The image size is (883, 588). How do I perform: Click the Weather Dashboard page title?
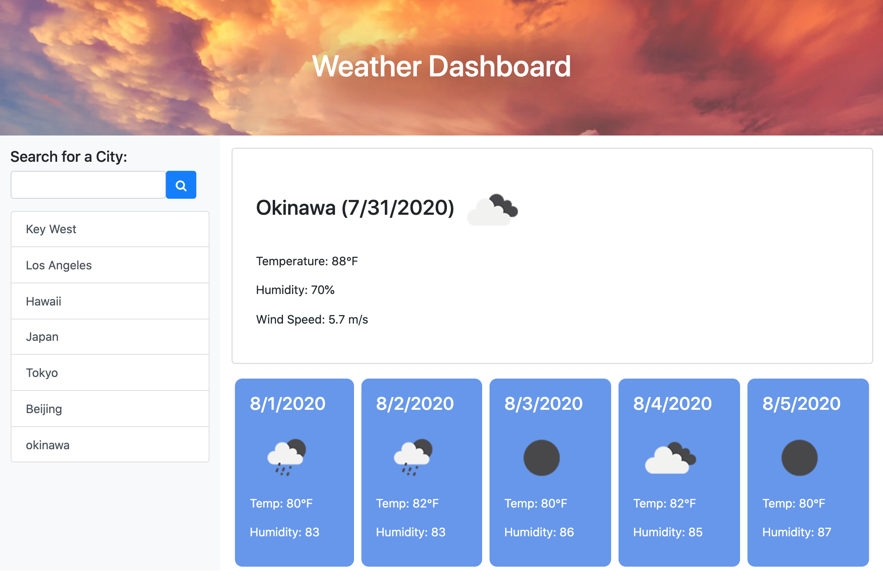[x=441, y=66]
